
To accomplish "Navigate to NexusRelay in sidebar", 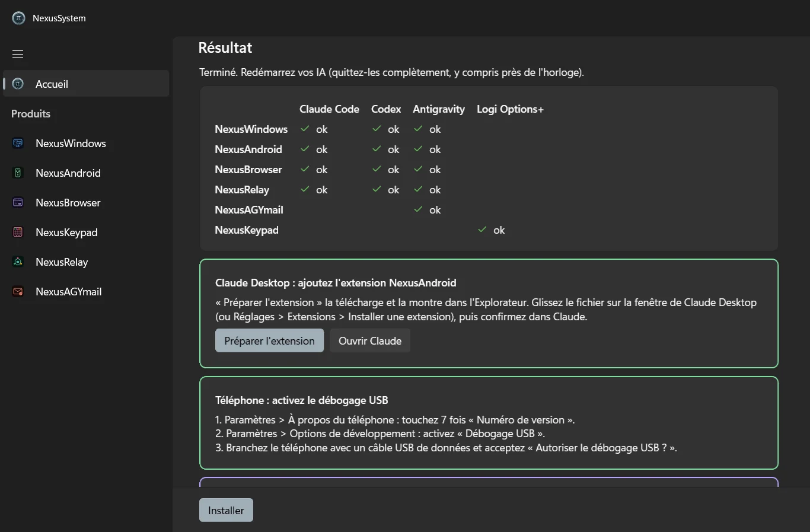I will point(86,262).
